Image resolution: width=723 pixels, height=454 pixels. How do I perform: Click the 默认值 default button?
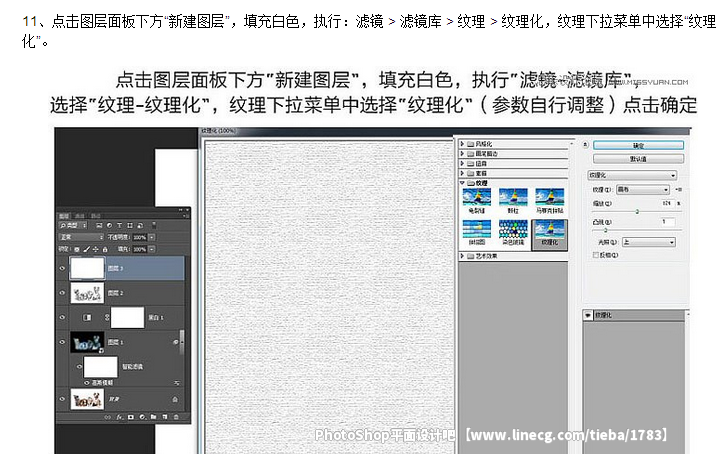coord(638,159)
